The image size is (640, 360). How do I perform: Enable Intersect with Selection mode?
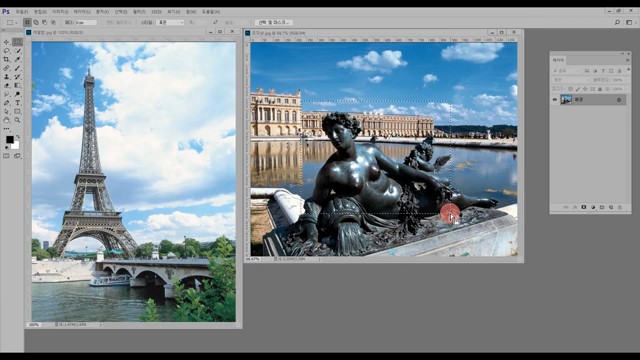click(x=53, y=22)
